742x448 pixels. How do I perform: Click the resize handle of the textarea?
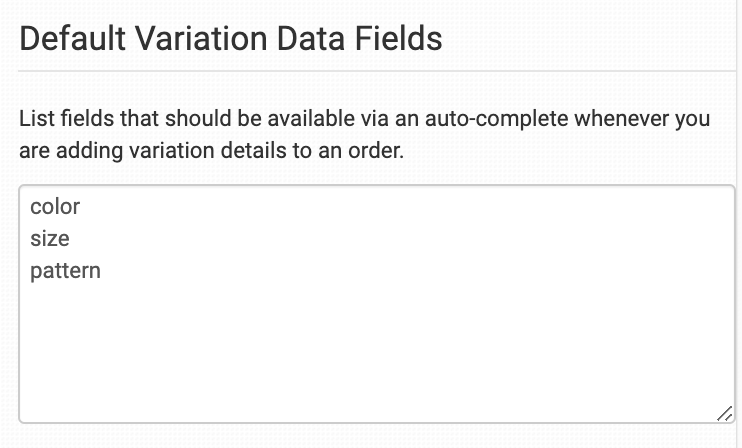click(x=724, y=412)
